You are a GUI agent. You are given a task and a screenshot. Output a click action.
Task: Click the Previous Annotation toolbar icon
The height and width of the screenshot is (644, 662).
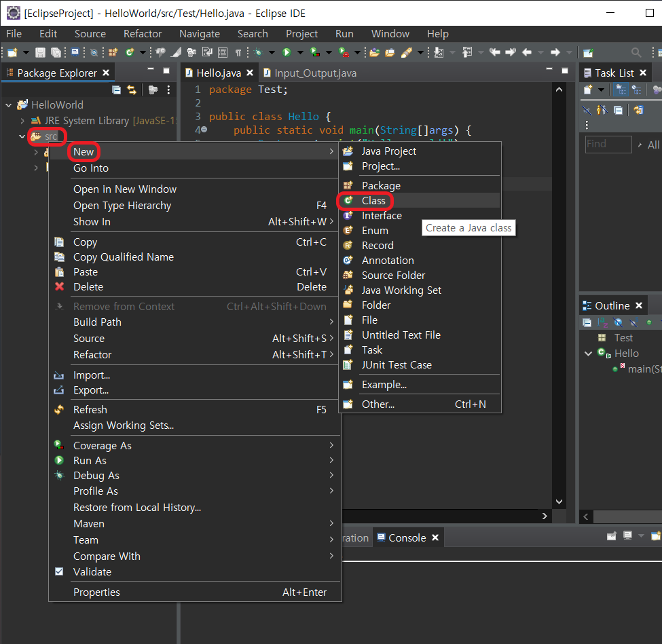(x=467, y=52)
